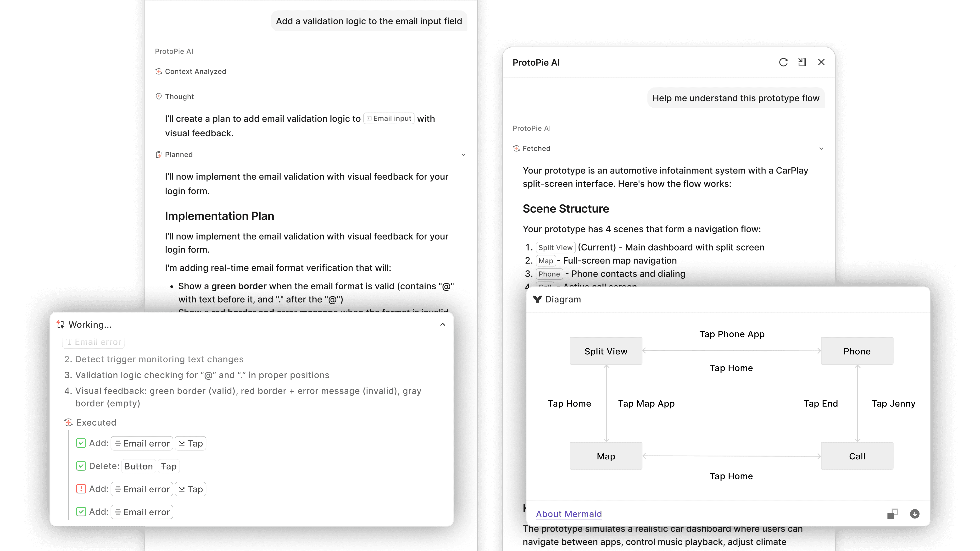
Task: Select the Map node in the diagram
Action: pos(606,456)
